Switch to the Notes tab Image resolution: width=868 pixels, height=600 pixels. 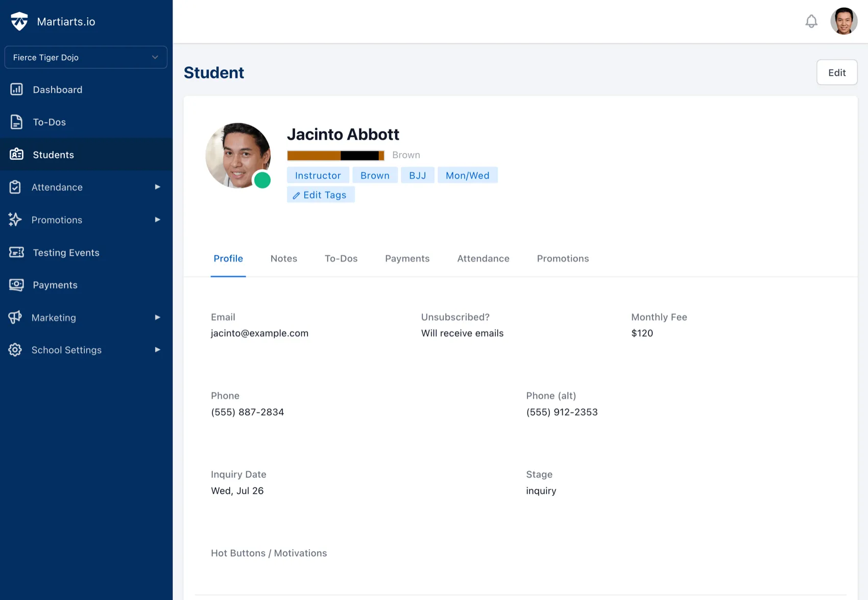coord(284,258)
